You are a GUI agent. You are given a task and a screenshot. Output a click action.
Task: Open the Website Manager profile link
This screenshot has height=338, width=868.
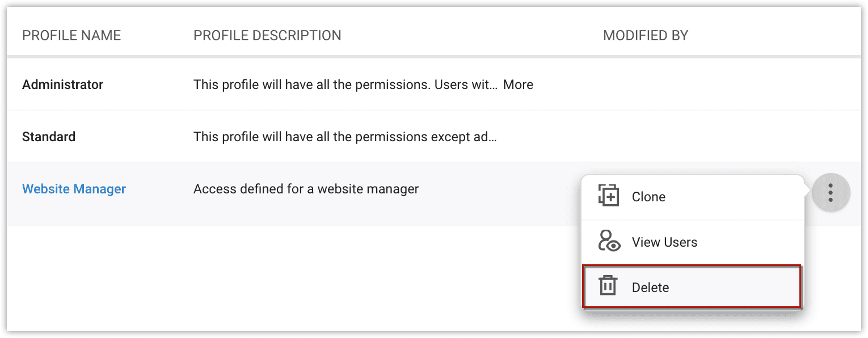pos(74,189)
